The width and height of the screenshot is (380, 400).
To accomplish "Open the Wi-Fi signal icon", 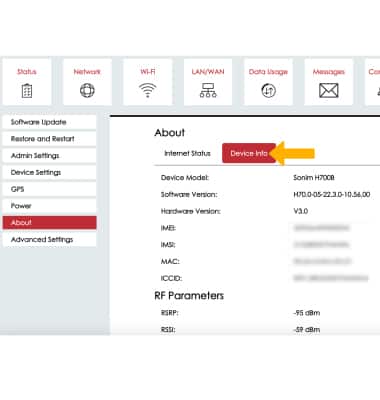I will coord(147,90).
